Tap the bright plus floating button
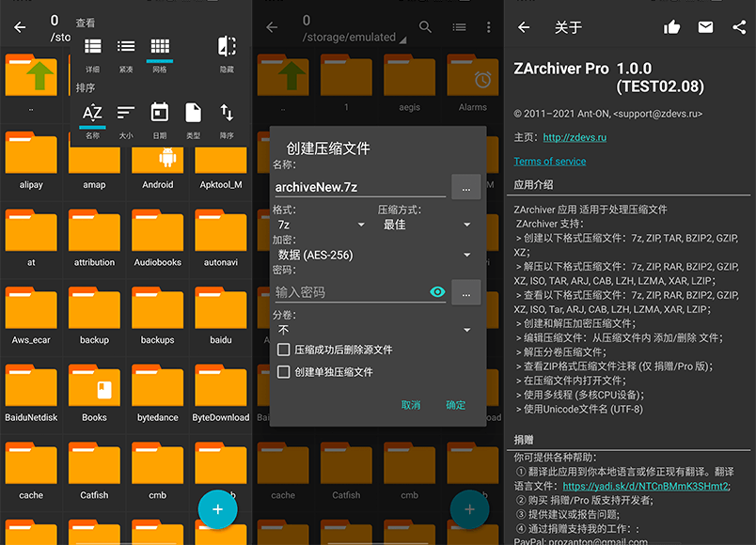Viewport: 756px width, 545px height. (217, 509)
